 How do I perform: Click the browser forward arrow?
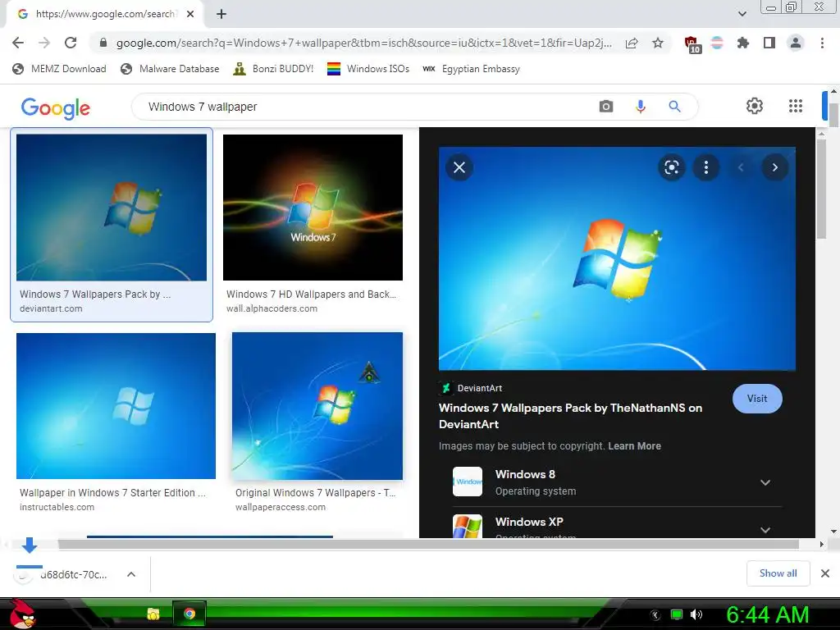44,43
